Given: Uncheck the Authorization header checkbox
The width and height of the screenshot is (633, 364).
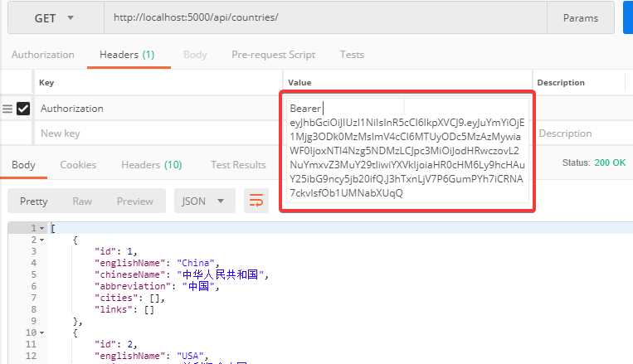Looking at the screenshot, I should [23, 109].
